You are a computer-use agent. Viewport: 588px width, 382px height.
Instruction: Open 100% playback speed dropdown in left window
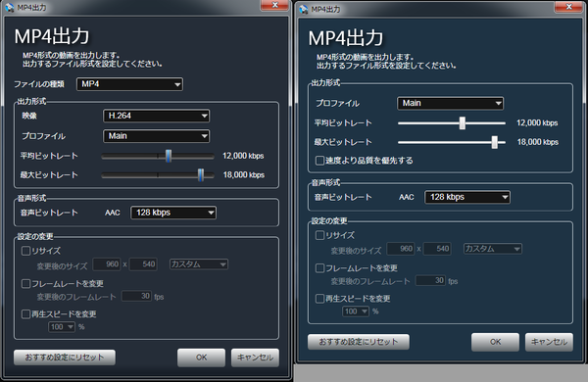click(62, 327)
